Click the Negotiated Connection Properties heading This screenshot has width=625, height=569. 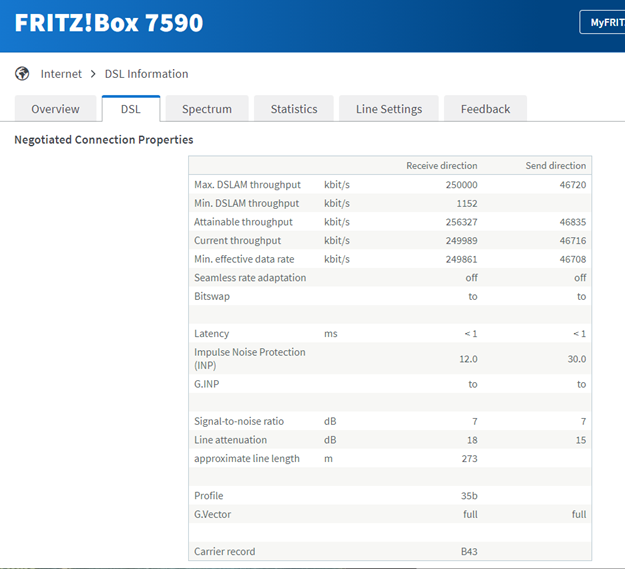pos(104,139)
